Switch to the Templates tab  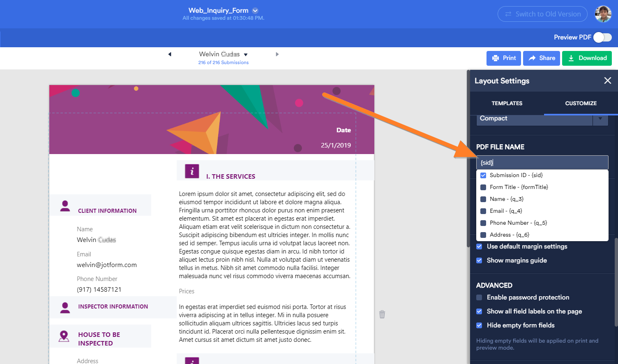pyautogui.click(x=507, y=104)
